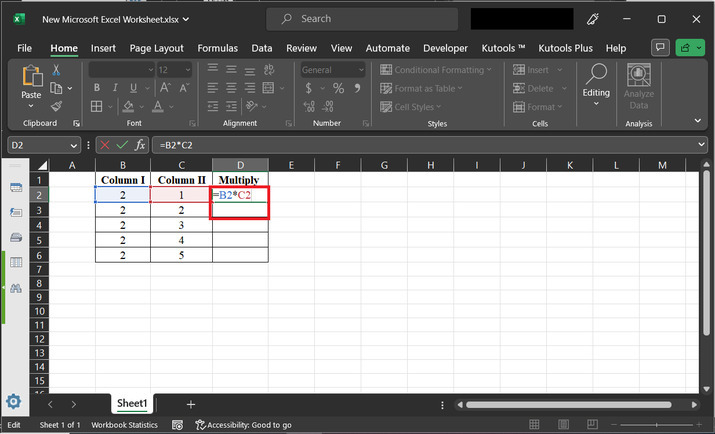Open the Developer tab

click(x=446, y=48)
